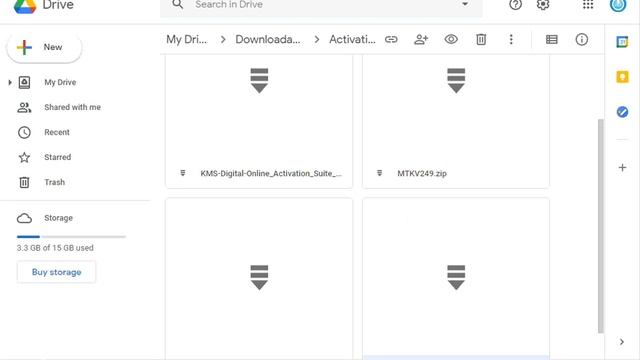Open the Google Tasks side panel icon
640x360 pixels.
pos(622,112)
